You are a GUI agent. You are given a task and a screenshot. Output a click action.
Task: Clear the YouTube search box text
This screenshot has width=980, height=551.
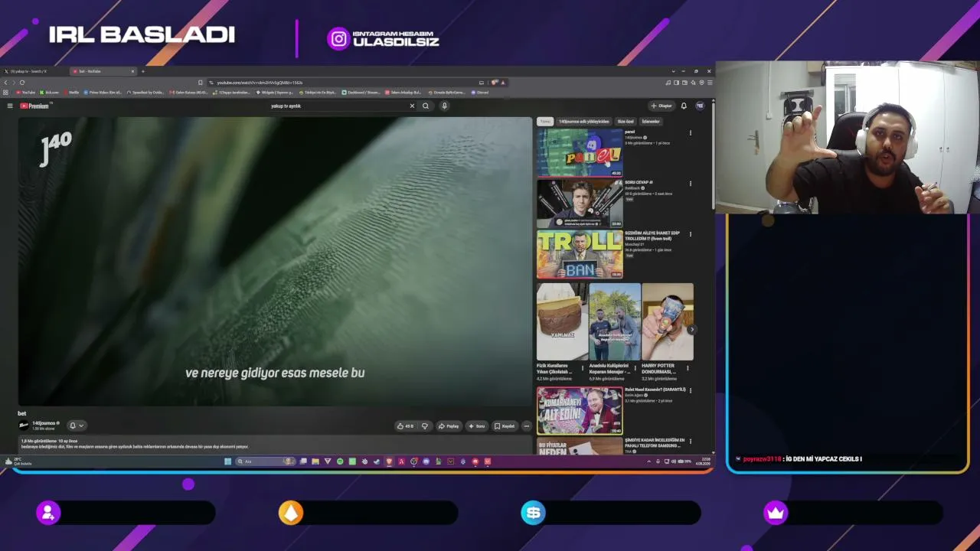coord(412,106)
